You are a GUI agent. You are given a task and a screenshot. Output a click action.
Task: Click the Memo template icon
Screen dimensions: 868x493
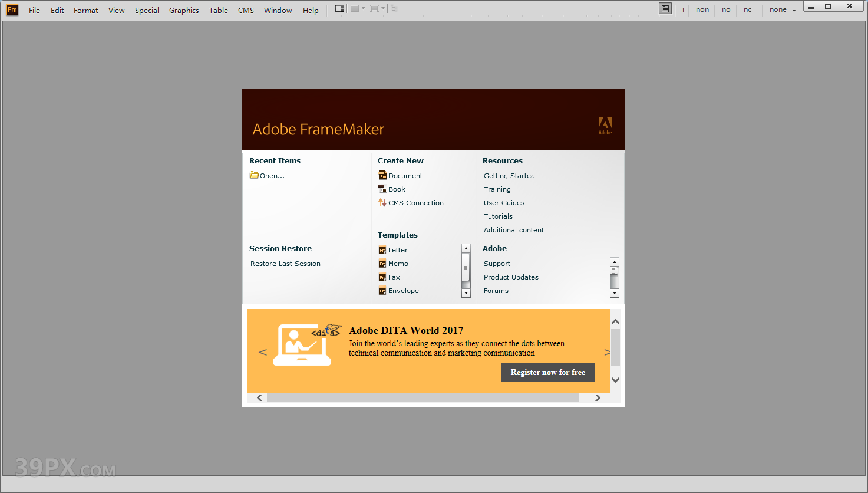(x=382, y=264)
